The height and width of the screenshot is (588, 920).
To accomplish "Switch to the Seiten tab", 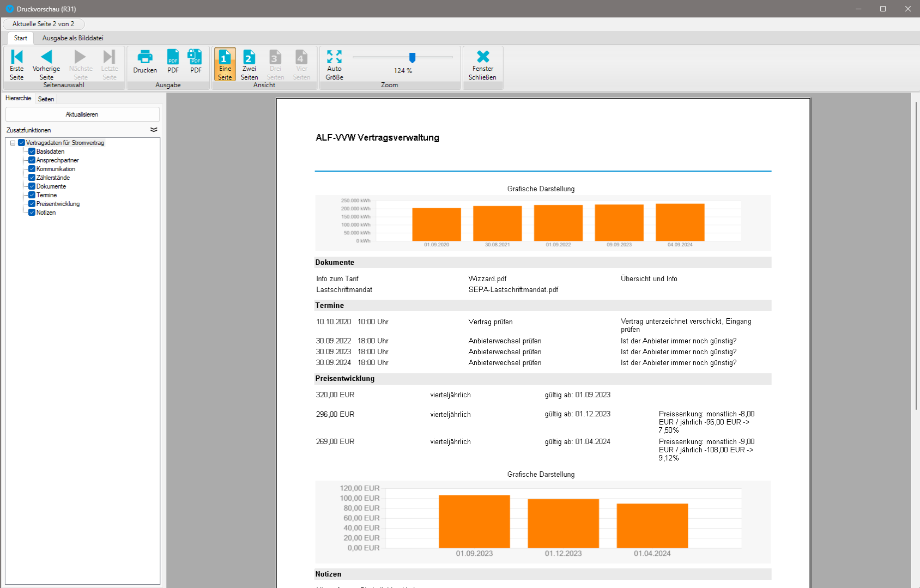I will point(46,99).
